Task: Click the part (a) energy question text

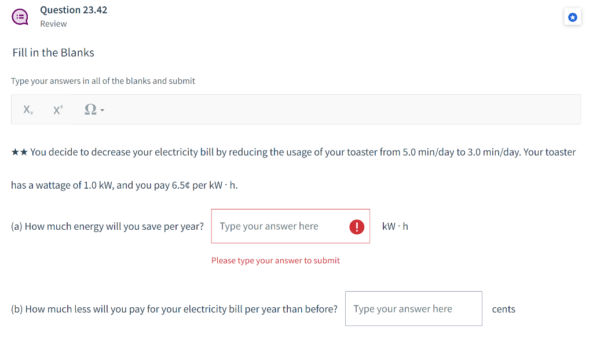Action: click(x=107, y=226)
